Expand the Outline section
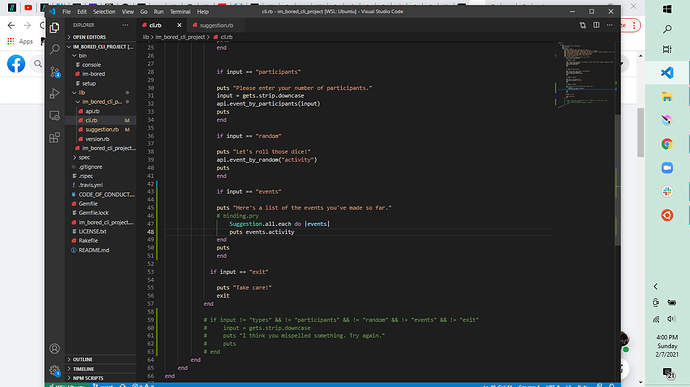 click(101, 359)
